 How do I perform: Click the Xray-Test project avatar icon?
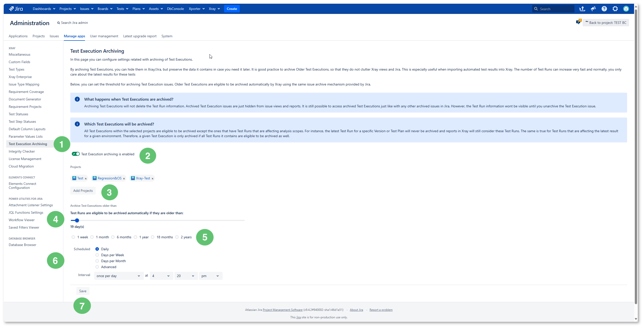[133, 178]
